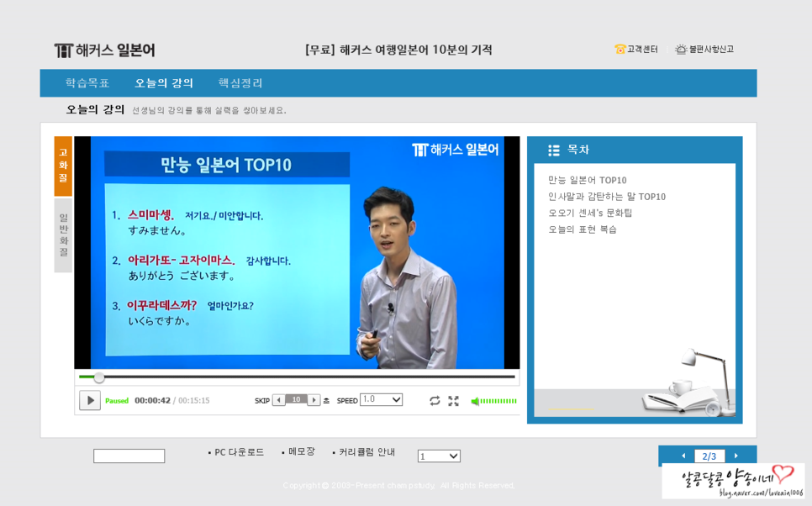
Task: Click the 해커스 일본어 logo
Action: 104,50
